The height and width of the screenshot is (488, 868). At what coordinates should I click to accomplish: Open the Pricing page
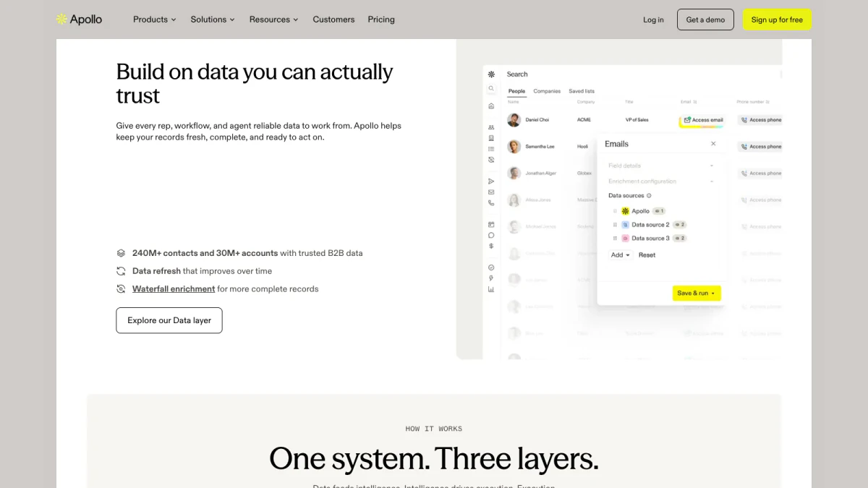(x=381, y=20)
